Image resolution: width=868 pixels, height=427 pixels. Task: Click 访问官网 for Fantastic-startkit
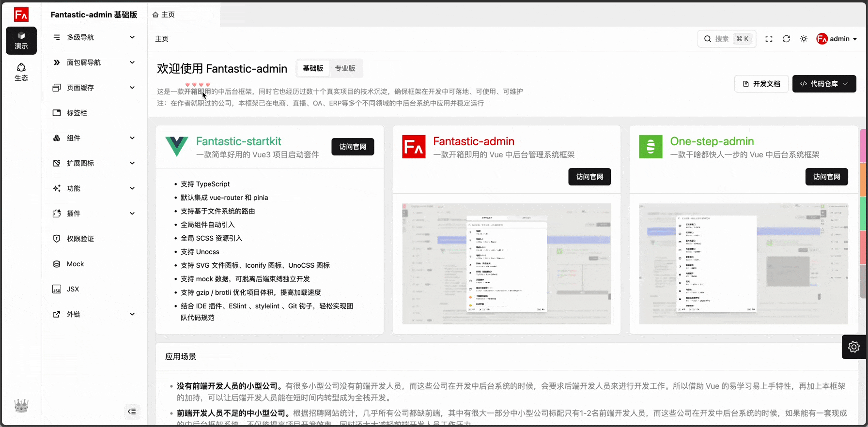click(353, 147)
